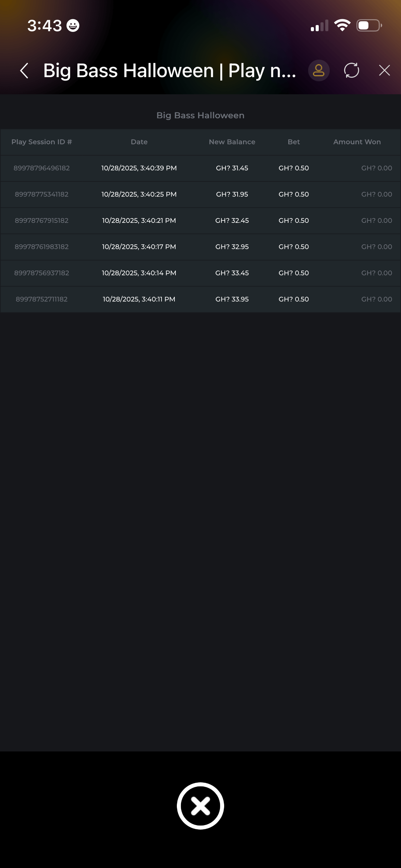
Task: Tap the Wi-Fi status icon
Action: tap(342, 25)
